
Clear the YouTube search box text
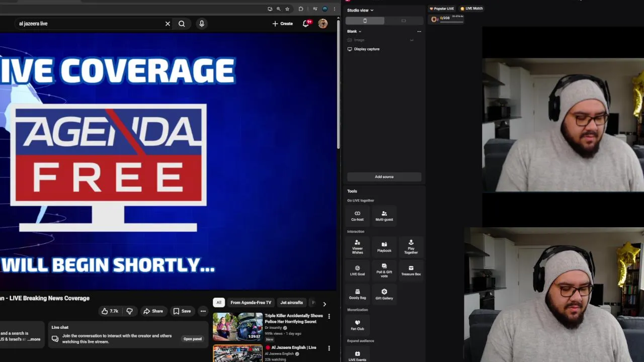168,24
